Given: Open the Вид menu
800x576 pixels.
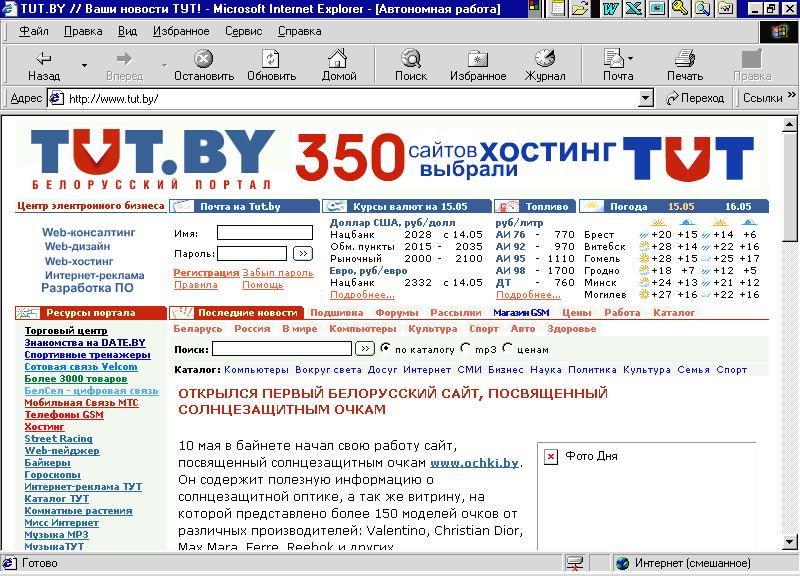Looking at the screenshot, I should [x=127, y=31].
